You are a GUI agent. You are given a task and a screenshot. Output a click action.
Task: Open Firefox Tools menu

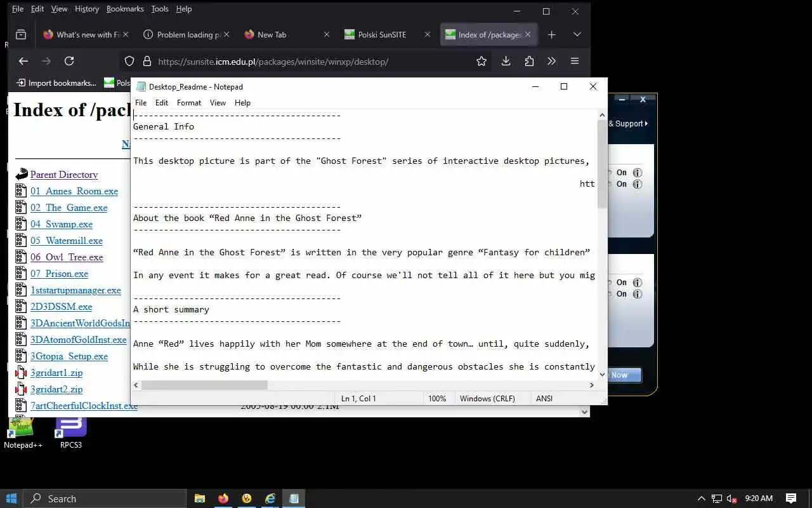click(160, 9)
